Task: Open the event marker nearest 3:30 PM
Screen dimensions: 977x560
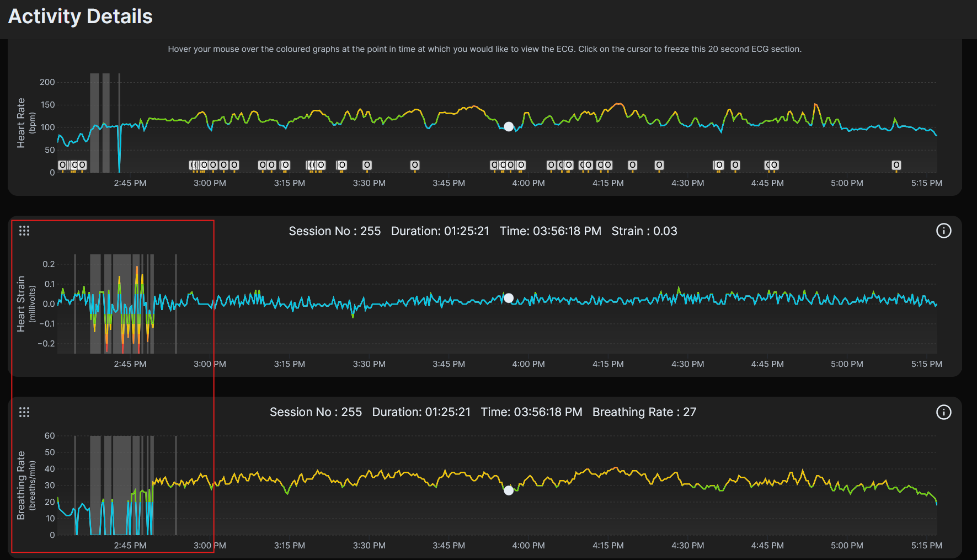Action: pyautogui.click(x=367, y=165)
